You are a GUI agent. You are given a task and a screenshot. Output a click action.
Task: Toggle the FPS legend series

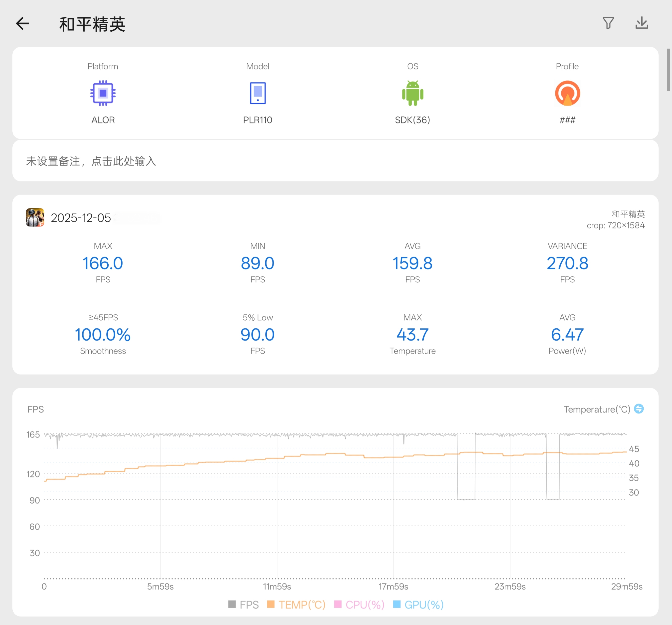pyautogui.click(x=243, y=605)
